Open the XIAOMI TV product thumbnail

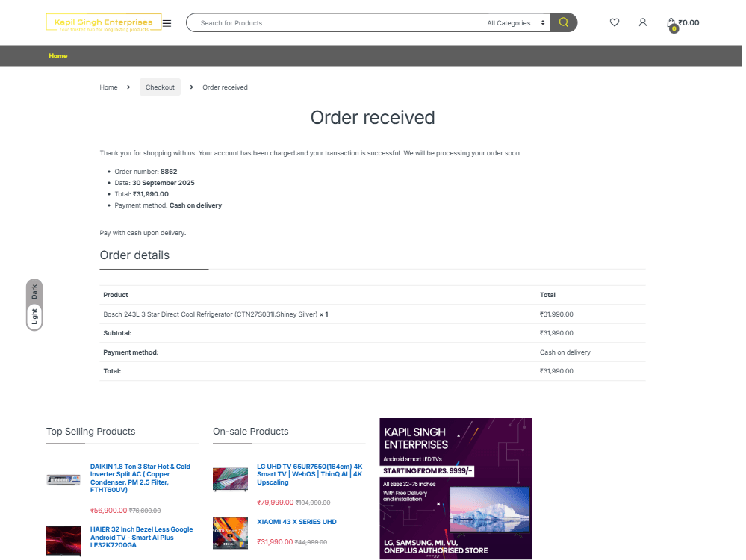click(230, 533)
